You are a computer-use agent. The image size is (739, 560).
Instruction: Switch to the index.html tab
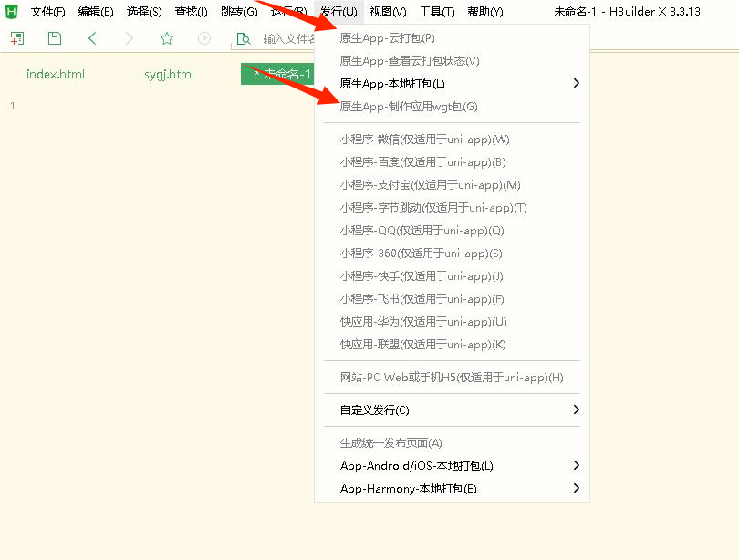pos(56,74)
